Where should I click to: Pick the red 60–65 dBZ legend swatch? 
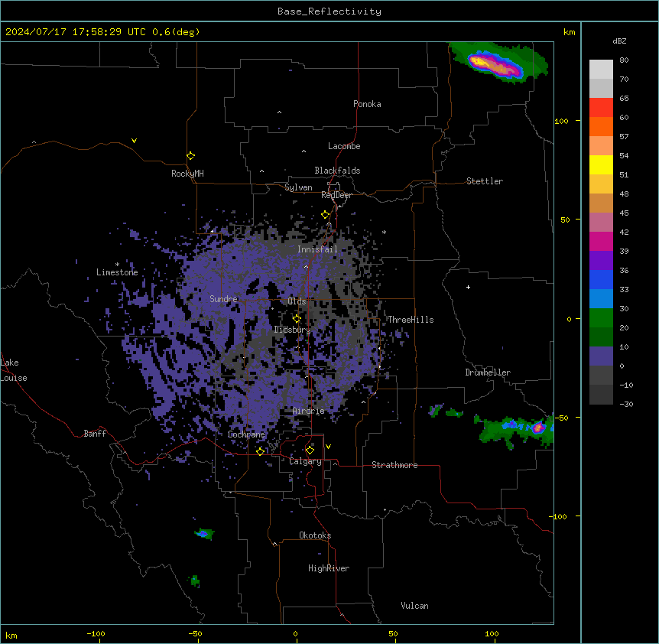point(601,107)
